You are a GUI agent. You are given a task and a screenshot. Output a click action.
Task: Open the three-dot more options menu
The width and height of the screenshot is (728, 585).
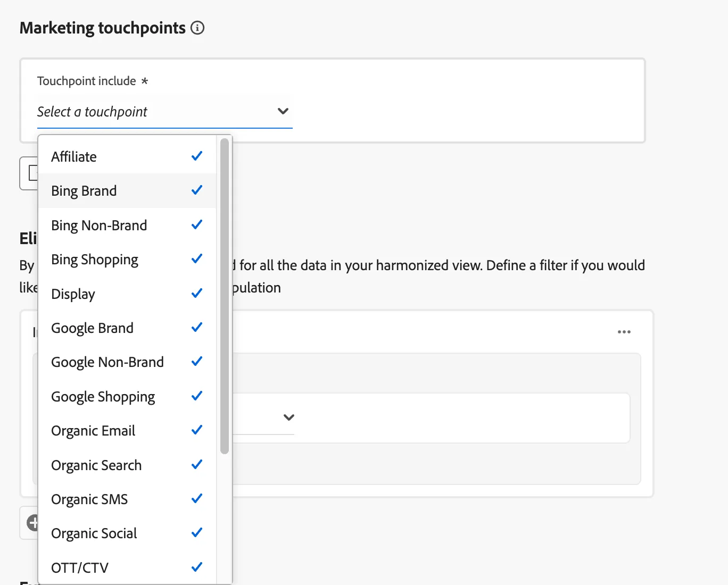pos(624,332)
